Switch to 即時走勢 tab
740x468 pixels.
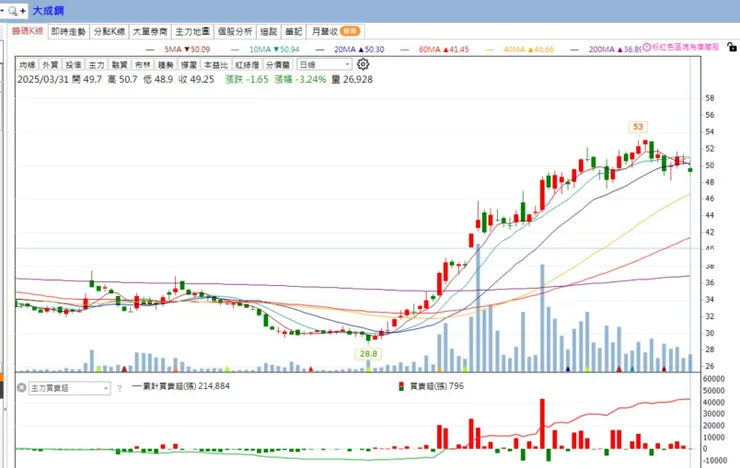[x=68, y=32]
